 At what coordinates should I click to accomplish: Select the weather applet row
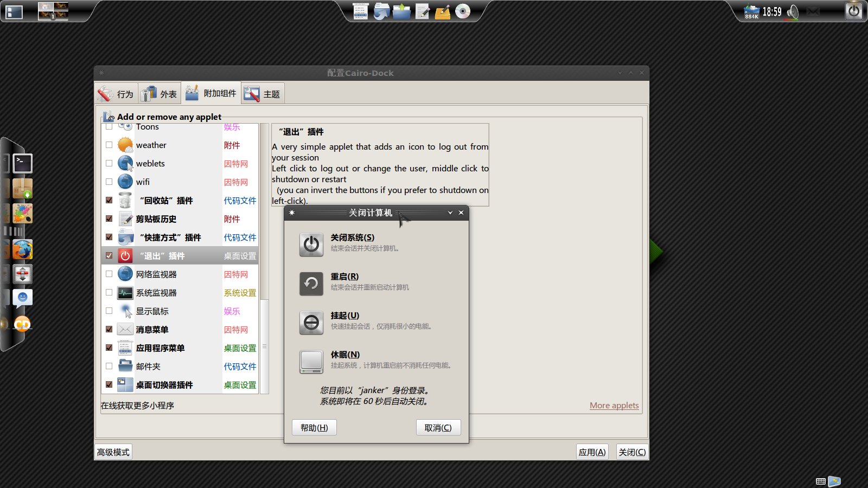coord(180,145)
